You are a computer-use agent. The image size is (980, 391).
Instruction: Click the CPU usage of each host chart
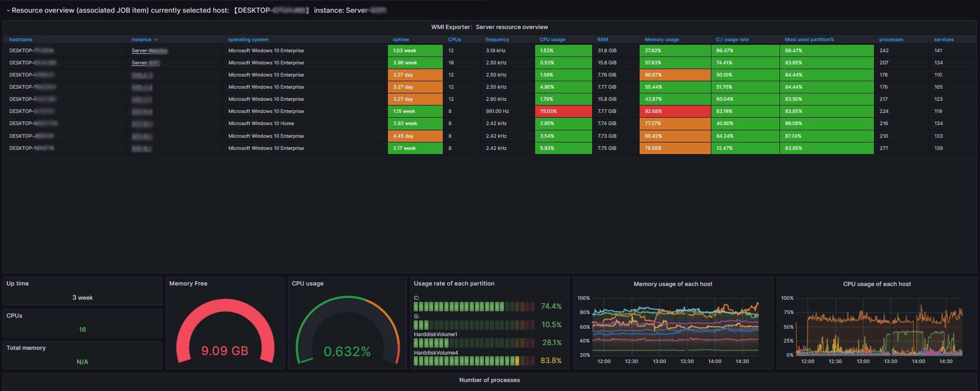tap(879, 327)
